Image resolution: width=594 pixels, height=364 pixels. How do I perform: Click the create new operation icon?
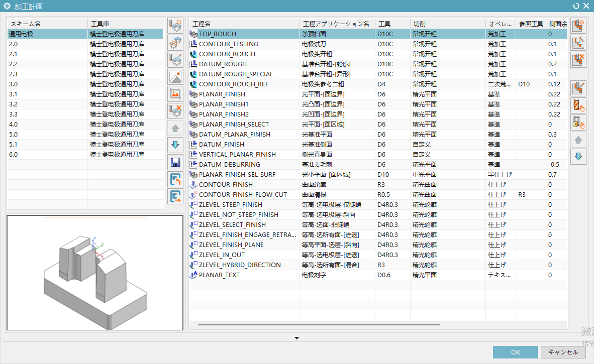[578, 26]
